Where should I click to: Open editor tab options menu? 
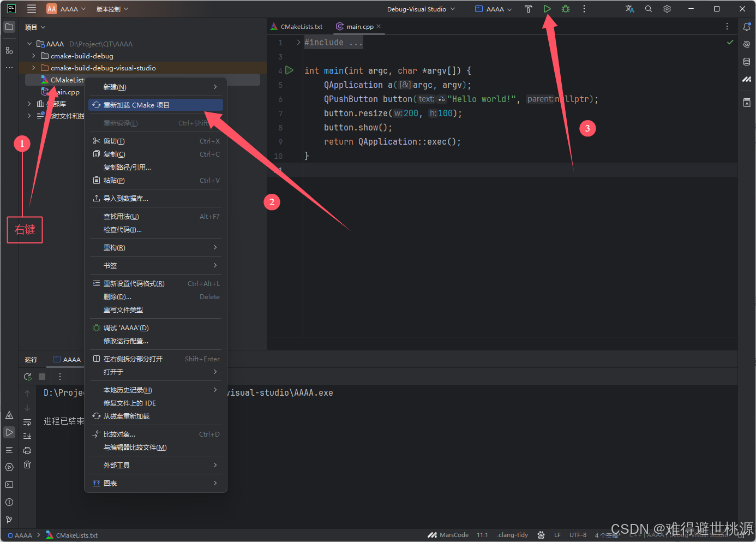click(727, 26)
